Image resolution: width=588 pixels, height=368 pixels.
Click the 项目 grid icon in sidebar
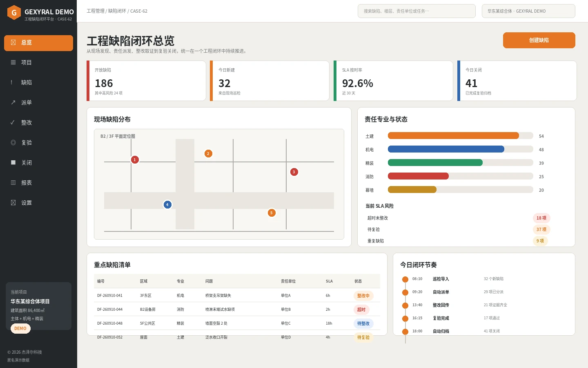click(x=13, y=63)
